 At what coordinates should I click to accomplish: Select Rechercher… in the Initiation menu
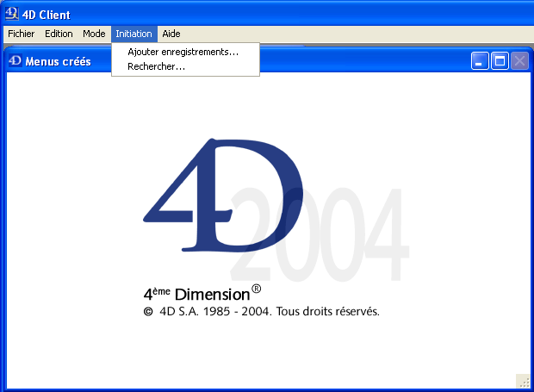coord(156,66)
